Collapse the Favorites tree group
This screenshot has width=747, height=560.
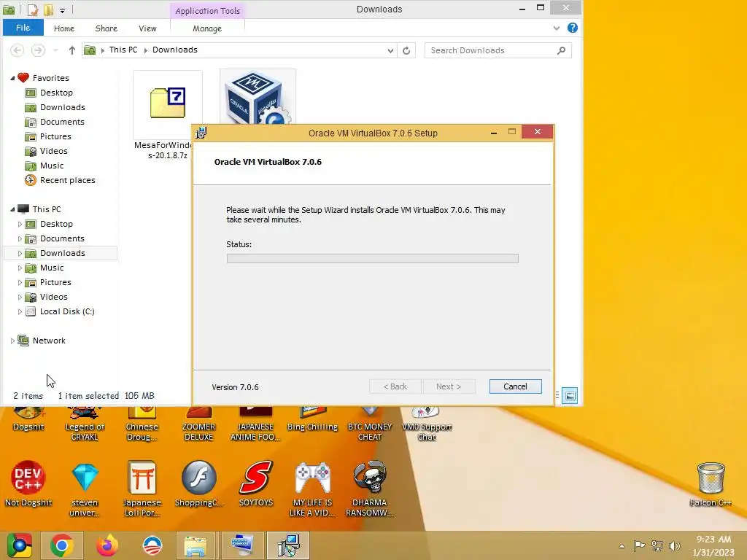(x=12, y=78)
